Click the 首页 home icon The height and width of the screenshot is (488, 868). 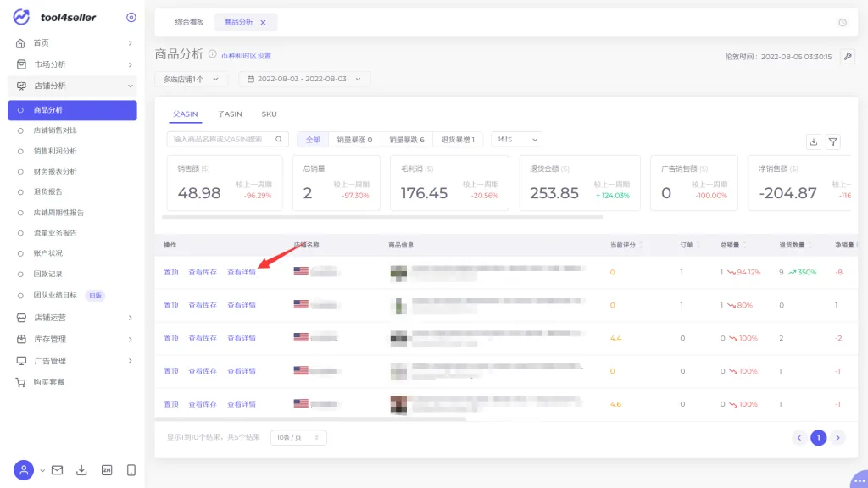point(20,43)
